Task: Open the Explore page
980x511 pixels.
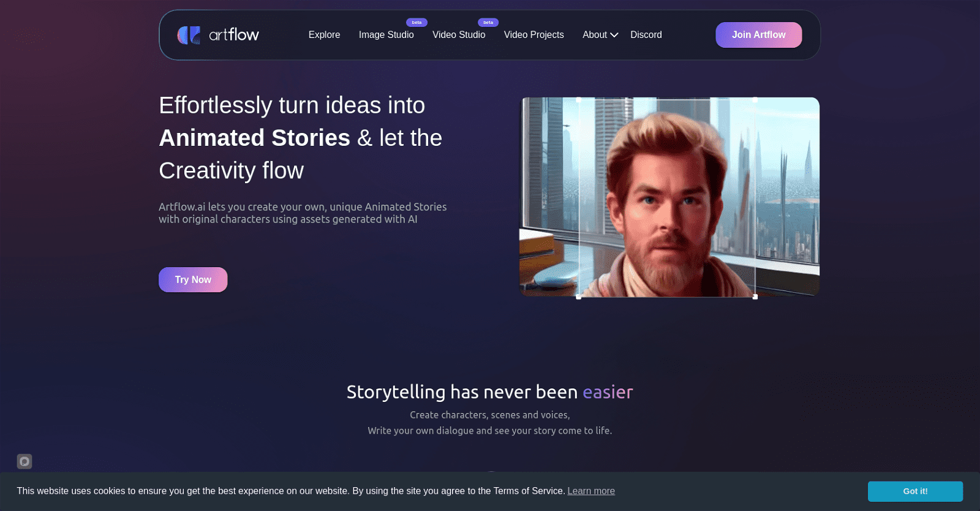Action: pos(324,35)
